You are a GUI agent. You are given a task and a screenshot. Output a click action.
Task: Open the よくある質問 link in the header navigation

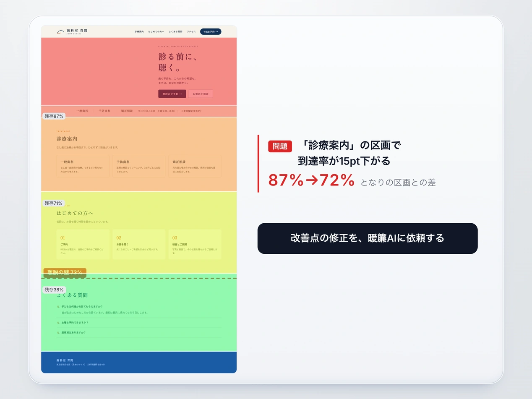(x=175, y=31)
